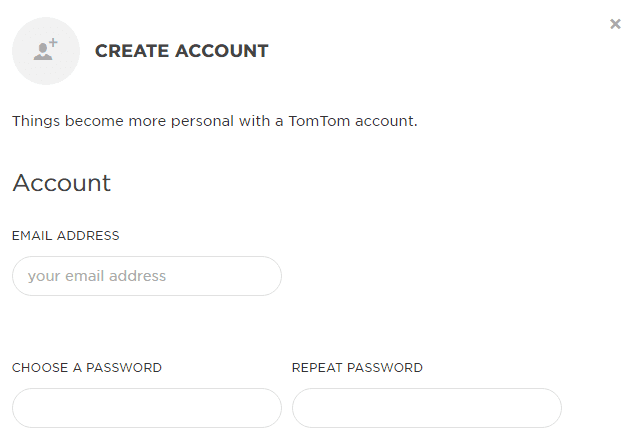Click the word 'Things' starting the tagline

click(x=36, y=121)
